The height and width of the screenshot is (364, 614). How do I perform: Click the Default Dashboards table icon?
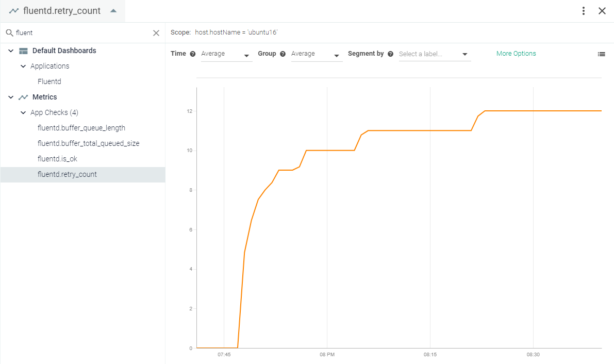(24, 51)
